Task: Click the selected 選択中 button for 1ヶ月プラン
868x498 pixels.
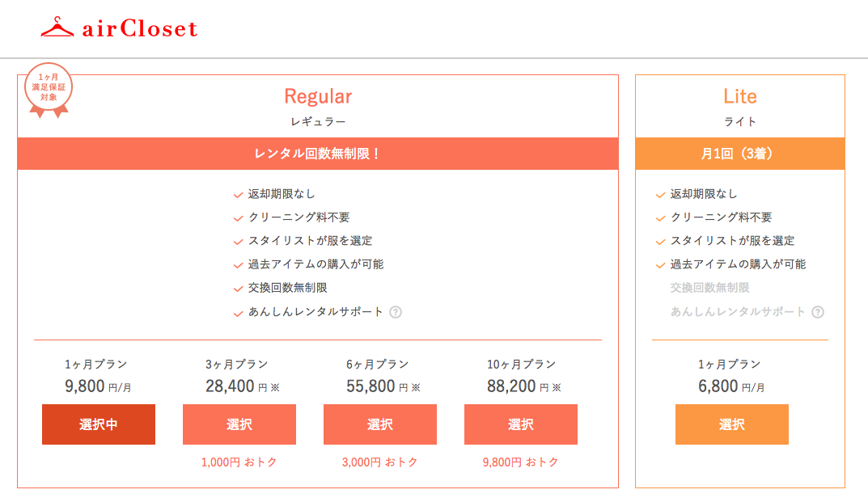Action: (99, 424)
